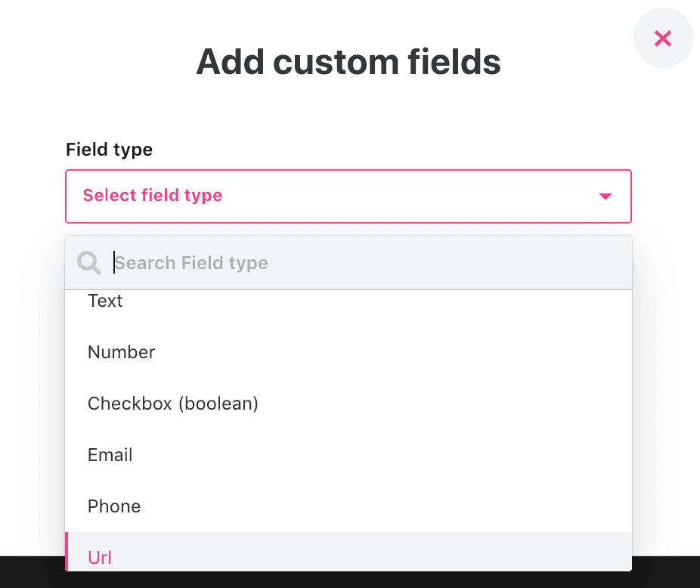Click the pink highlight bar beside Url
700x588 pixels.
point(67,552)
